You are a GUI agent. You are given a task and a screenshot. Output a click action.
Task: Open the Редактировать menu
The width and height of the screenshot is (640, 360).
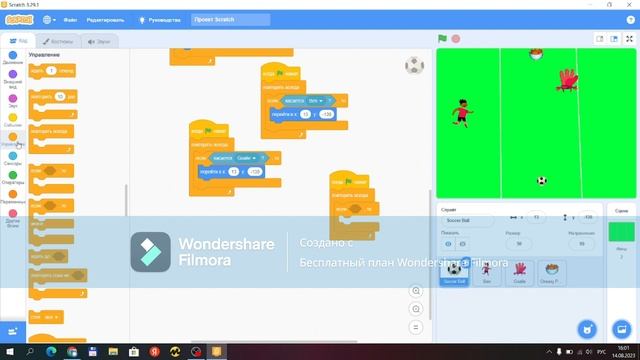105,20
